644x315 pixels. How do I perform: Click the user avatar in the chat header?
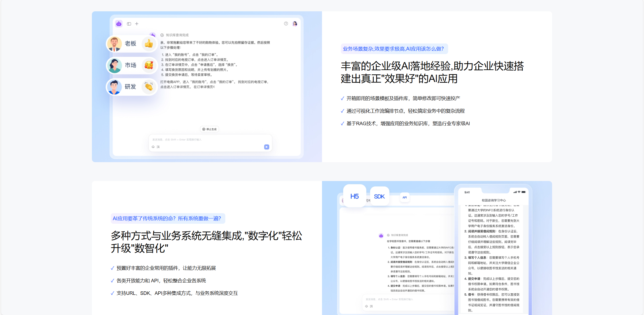pyautogui.click(x=295, y=24)
